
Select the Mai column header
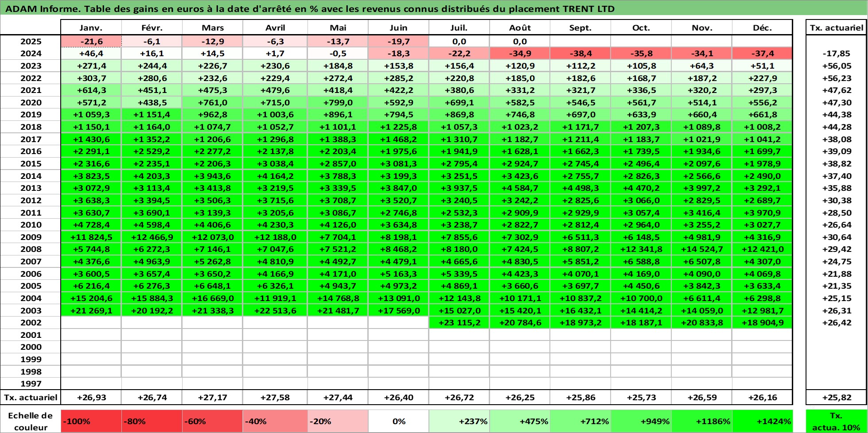pos(338,27)
